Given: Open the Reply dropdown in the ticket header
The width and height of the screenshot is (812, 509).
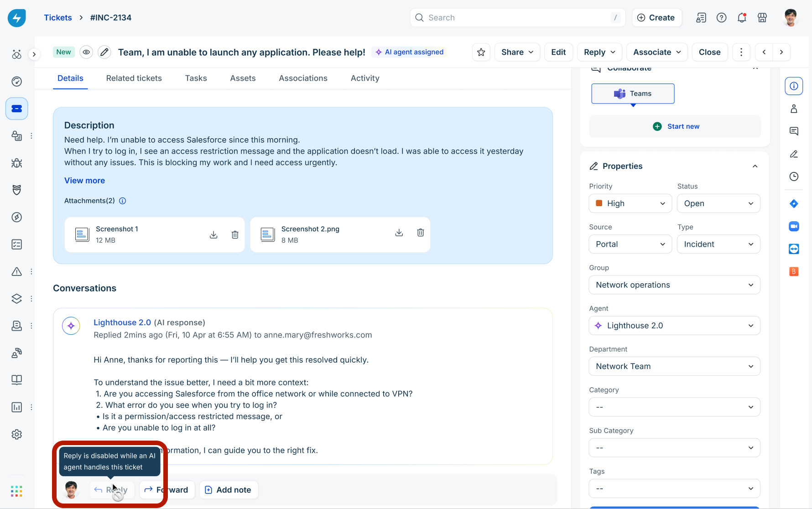Looking at the screenshot, I should (599, 52).
